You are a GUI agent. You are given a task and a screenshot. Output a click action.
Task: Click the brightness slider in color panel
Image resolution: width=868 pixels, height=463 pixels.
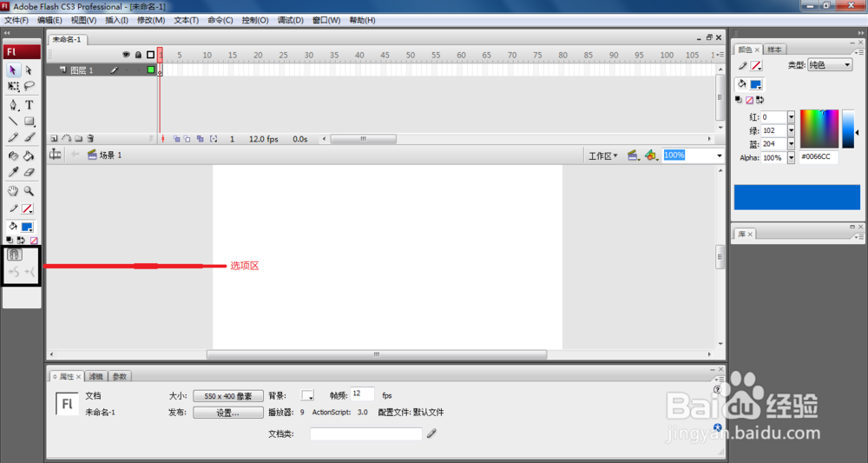[848, 129]
